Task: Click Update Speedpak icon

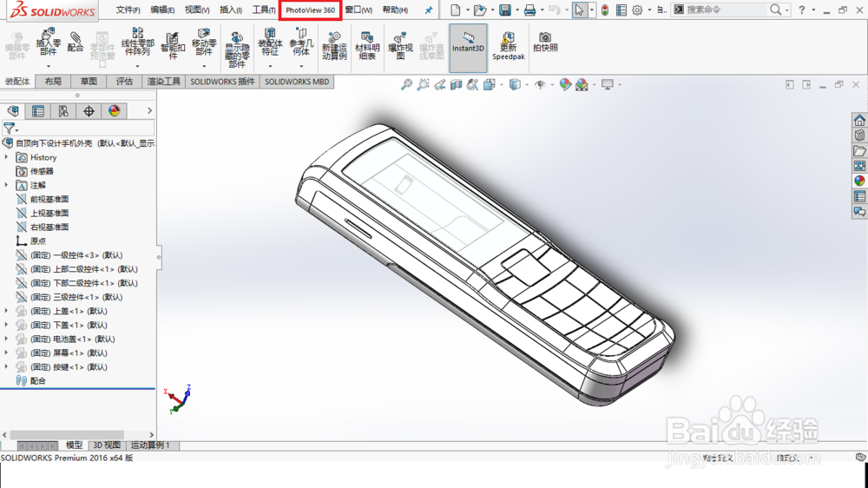Action: pos(508,47)
